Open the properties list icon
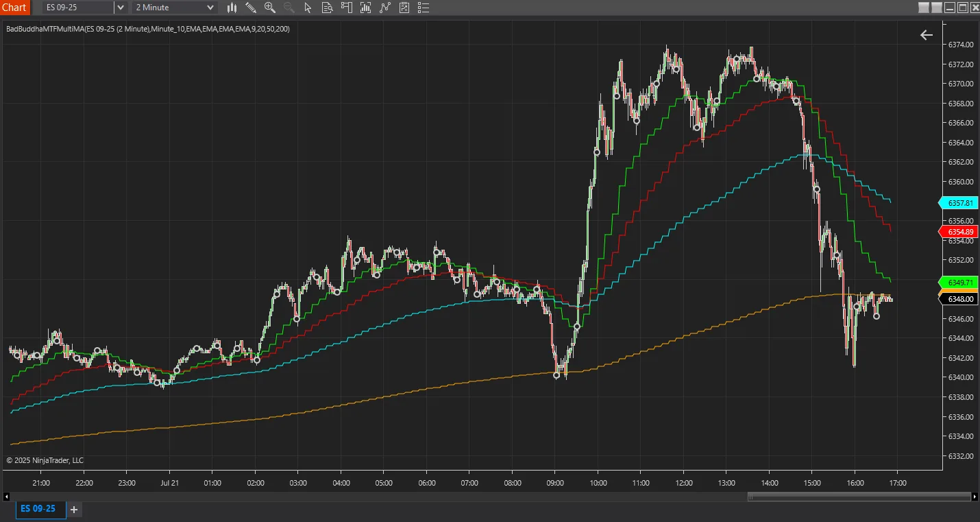980x522 pixels. tap(424, 8)
